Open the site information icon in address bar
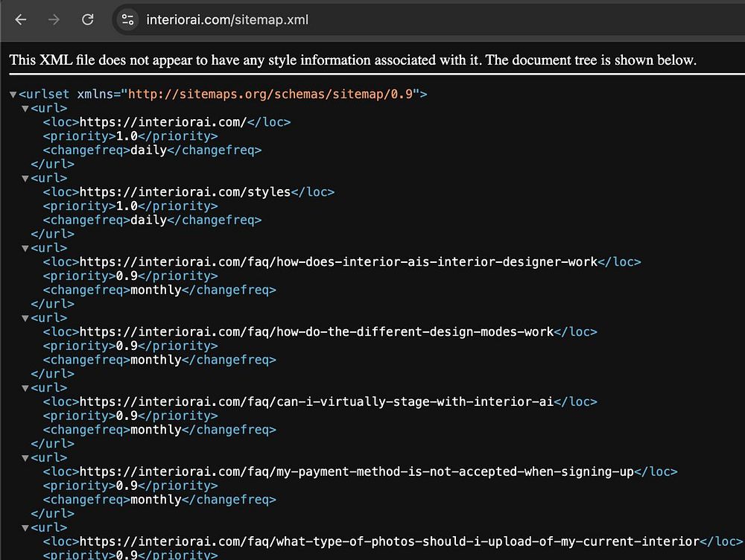Image resolution: width=745 pixels, height=560 pixels. (128, 20)
